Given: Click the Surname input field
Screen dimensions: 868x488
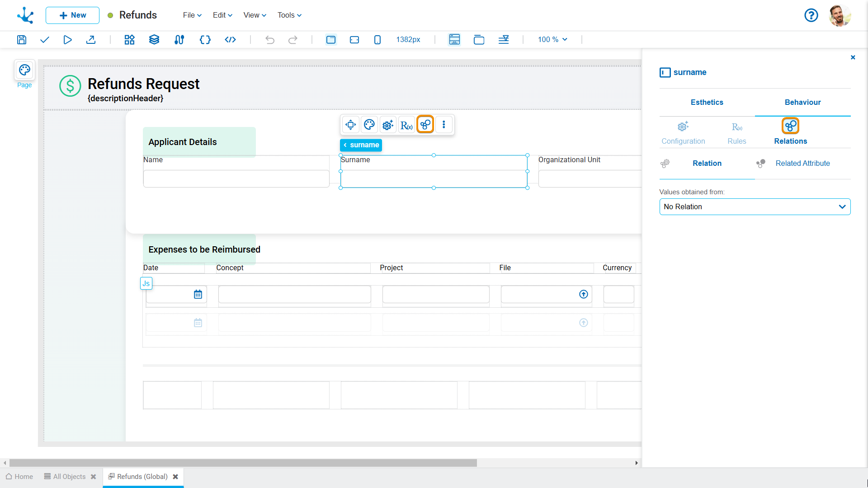Looking at the screenshot, I should pos(434,179).
